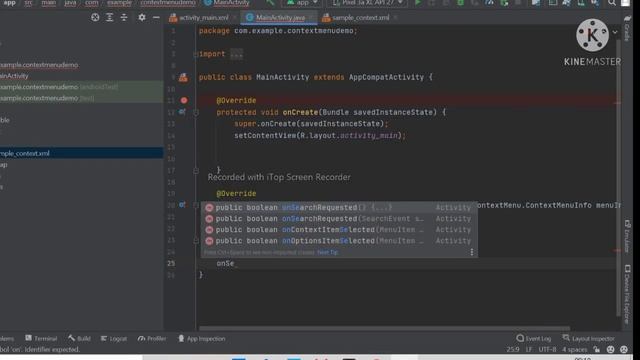Image resolution: width=640 pixels, height=360 pixels.
Task: Click the fold marker at the closing brace of onCreate
Action: [196, 171]
